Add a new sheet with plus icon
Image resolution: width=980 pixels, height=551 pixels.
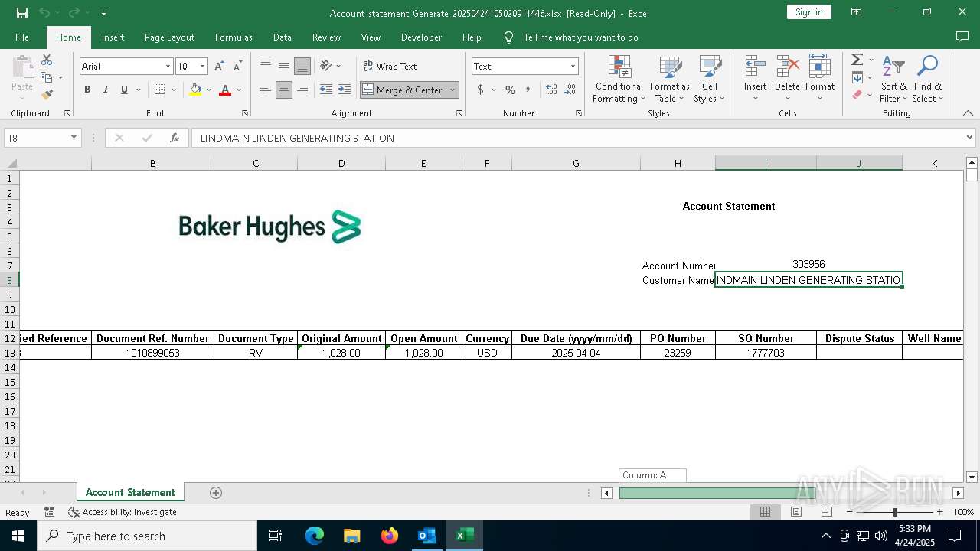(x=216, y=493)
